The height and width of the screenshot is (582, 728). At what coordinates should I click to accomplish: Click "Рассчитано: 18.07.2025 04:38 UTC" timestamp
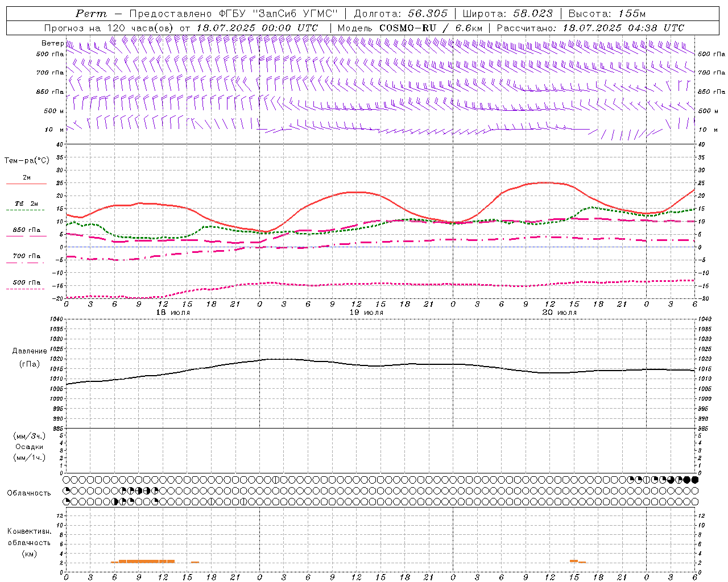(x=590, y=28)
